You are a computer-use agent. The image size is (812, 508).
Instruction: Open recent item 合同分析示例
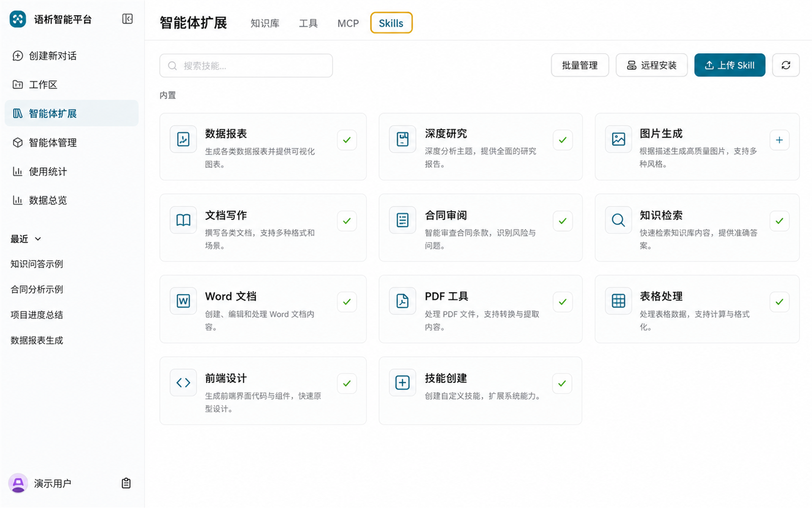[x=37, y=290]
